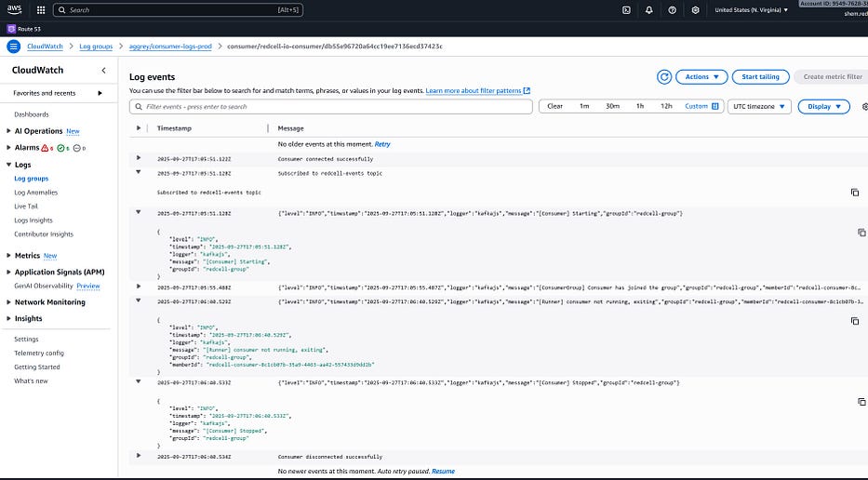Expand the AI Operations section

8,131
